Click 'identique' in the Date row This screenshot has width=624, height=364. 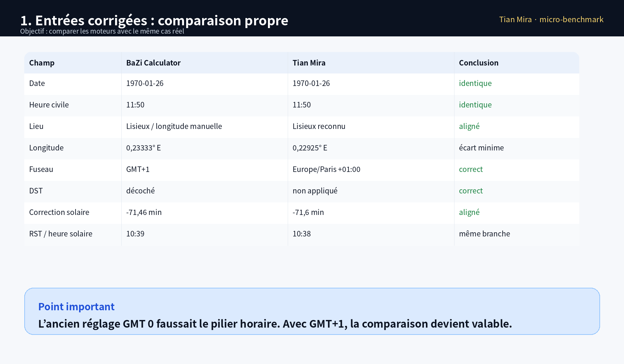(475, 83)
